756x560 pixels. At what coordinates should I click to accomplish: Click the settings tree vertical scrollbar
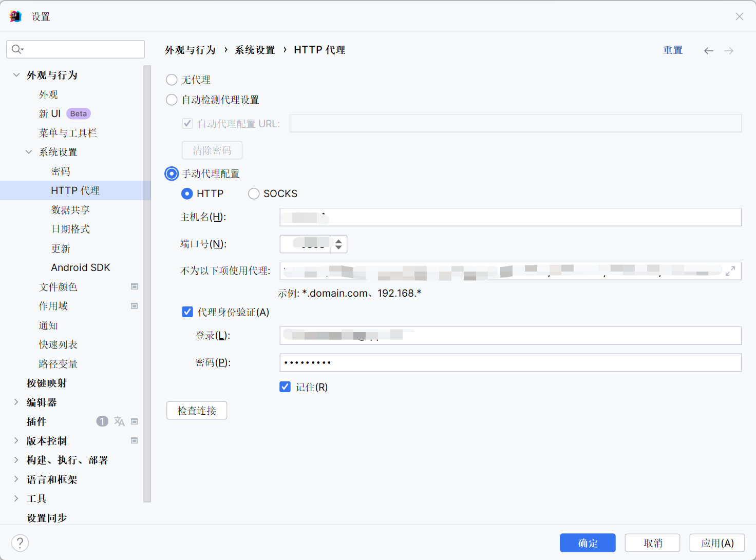tap(147, 284)
